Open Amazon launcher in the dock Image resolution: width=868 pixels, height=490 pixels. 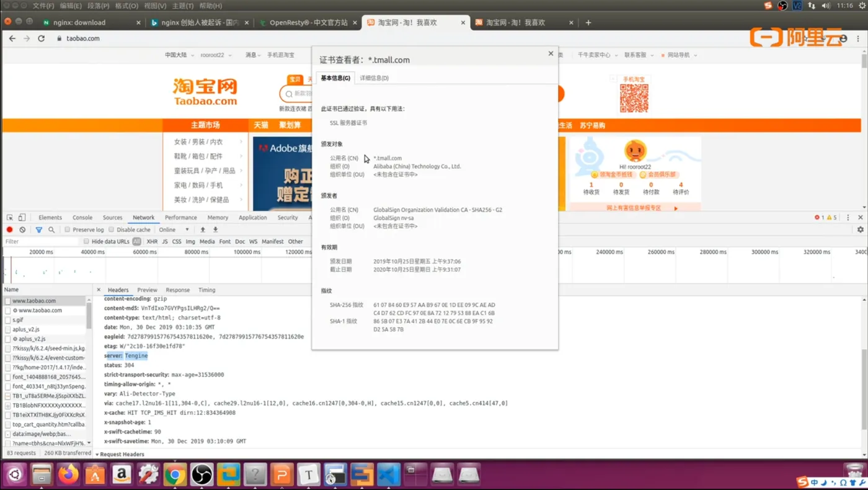point(122,475)
